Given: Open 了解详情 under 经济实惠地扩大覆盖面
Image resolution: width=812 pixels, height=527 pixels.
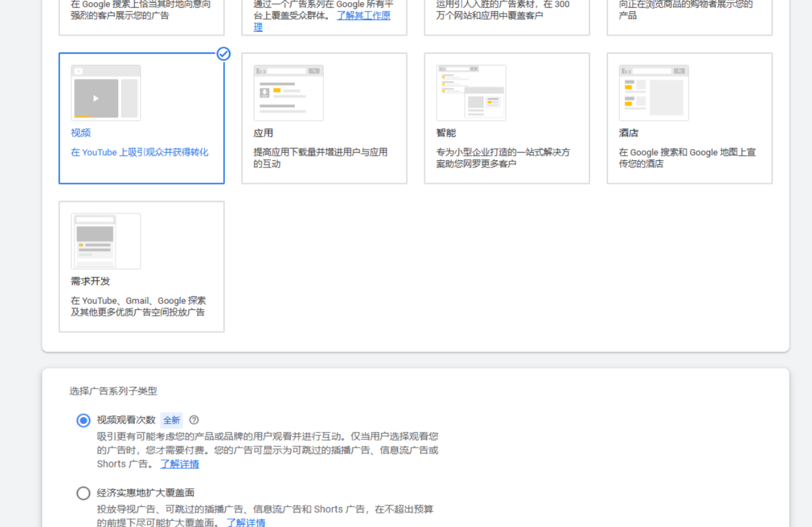Looking at the screenshot, I should [x=247, y=522].
